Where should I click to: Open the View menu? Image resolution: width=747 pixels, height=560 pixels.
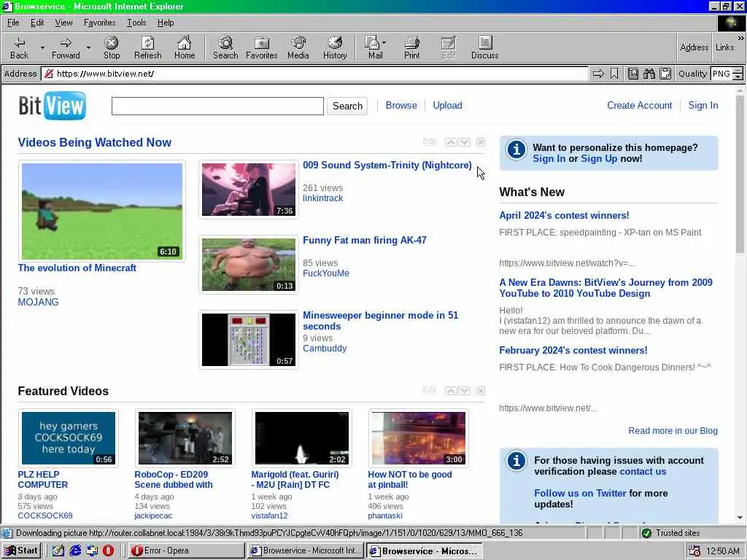tap(63, 23)
